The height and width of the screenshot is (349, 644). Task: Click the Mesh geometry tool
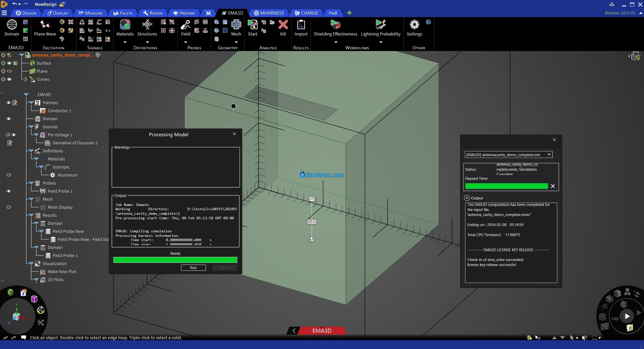click(236, 25)
